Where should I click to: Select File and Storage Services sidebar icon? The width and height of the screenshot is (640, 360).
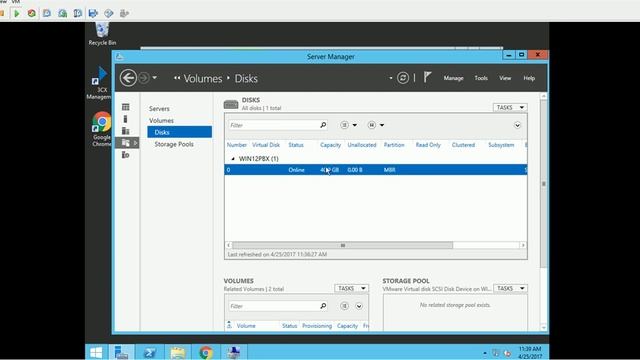click(127, 142)
